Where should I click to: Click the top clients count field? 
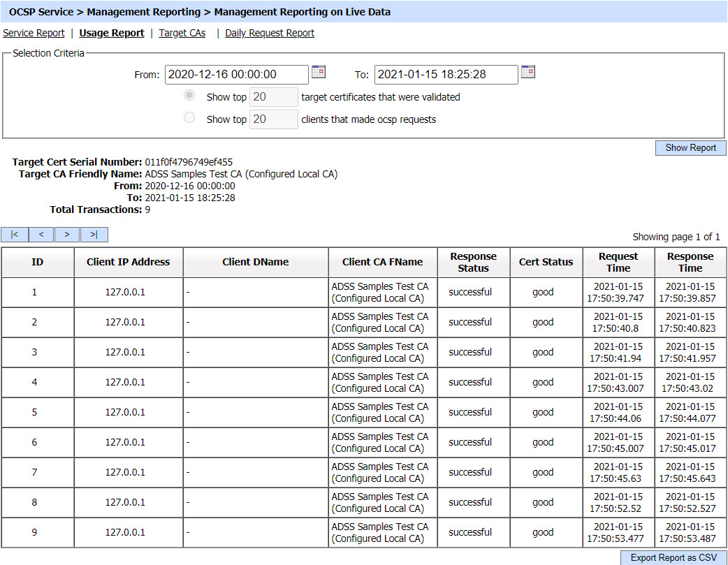tap(274, 119)
